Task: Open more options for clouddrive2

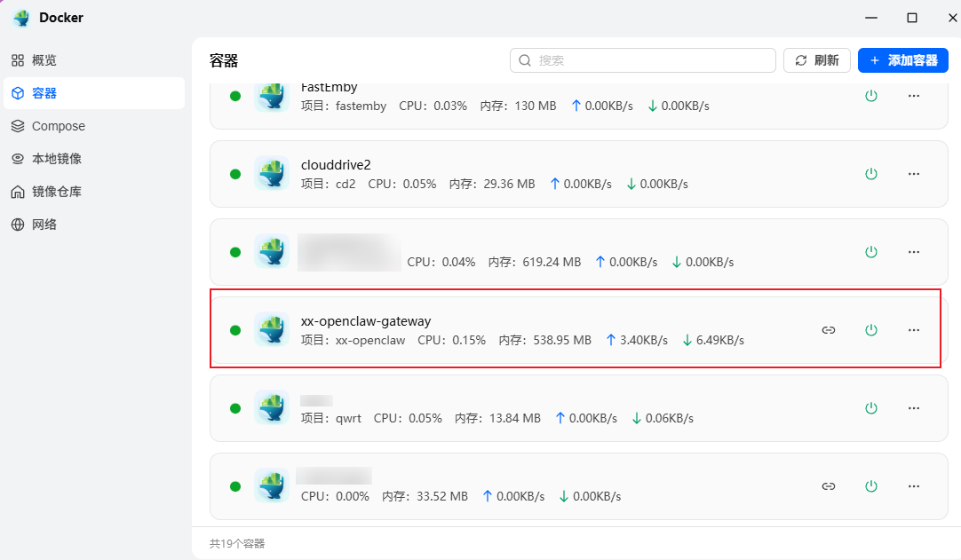Action: pos(914,174)
